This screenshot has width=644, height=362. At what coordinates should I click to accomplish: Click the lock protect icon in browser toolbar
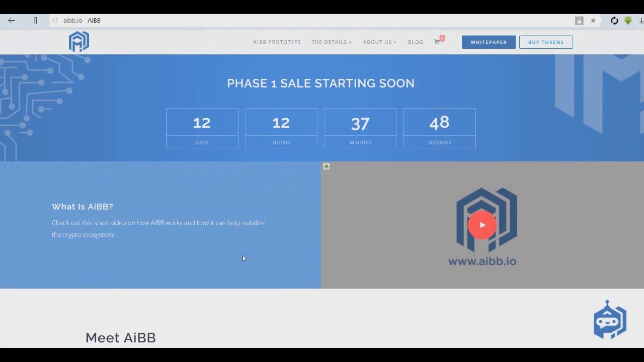click(x=579, y=21)
